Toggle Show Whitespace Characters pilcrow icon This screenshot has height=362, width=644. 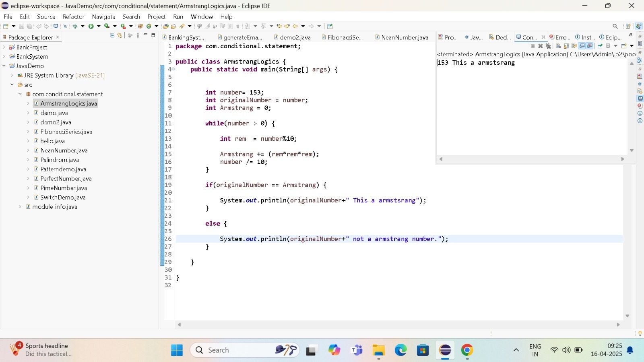pyautogui.click(x=237, y=26)
